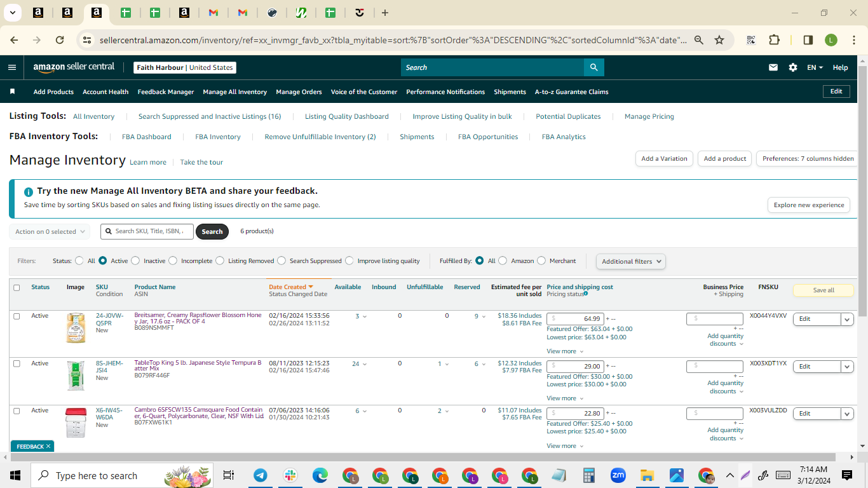Click the magnifier search button in header
Screen dimensions: 868x488
tap(593, 67)
